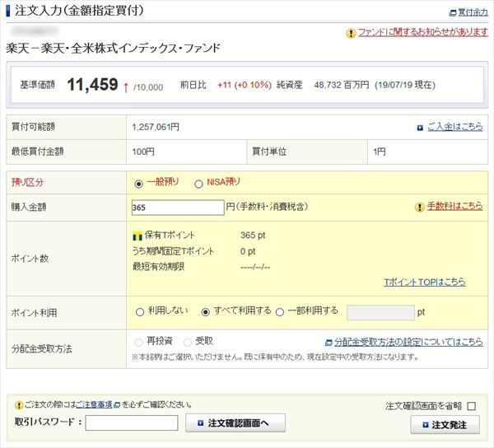Select 一部利用する point usage option
The image size is (494, 448).
tap(280, 312)
